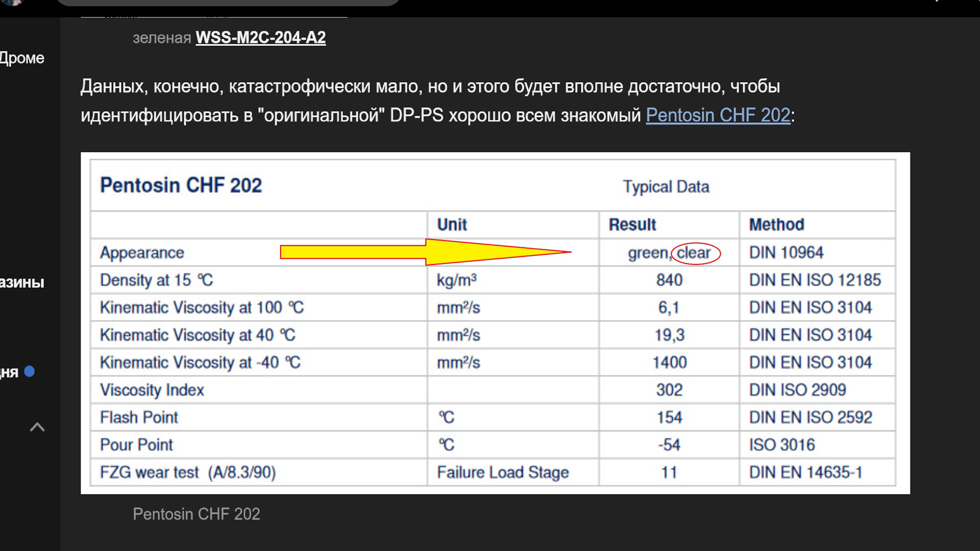Open the 'Дроме' sidebar item
Screen dimensions: 980x551
[x=22, y=58]
